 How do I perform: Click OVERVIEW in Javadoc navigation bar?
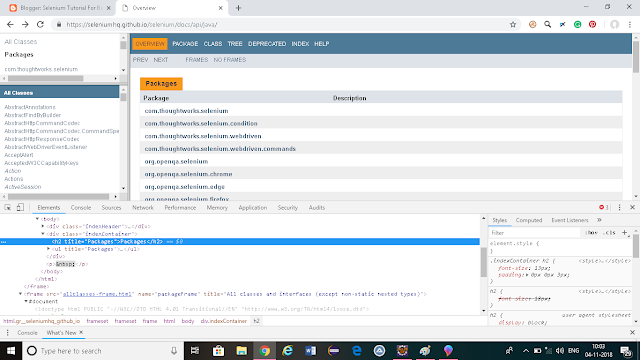(150, 44)
